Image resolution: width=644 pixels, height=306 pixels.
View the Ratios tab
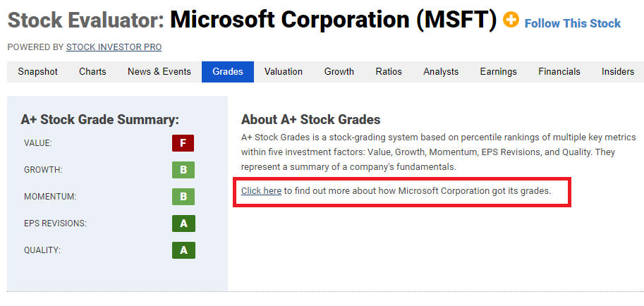[389, 72]
